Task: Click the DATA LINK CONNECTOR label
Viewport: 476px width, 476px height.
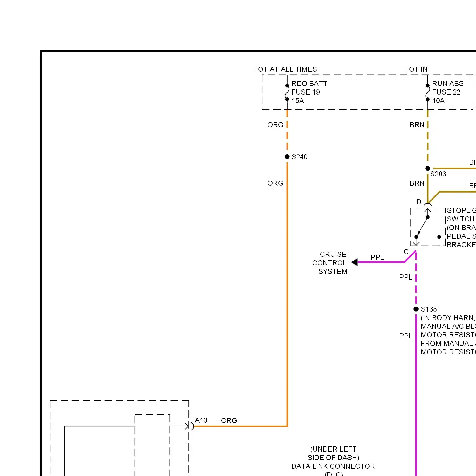Action: pos(333,466)
